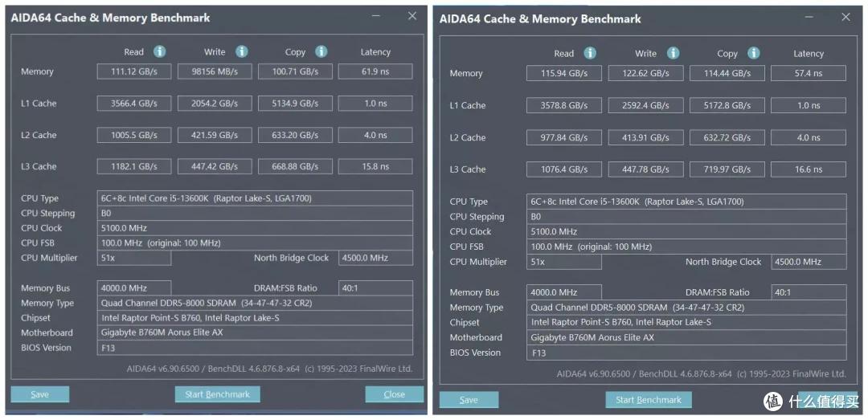Click the Close button in the left window

click(394, 394)
